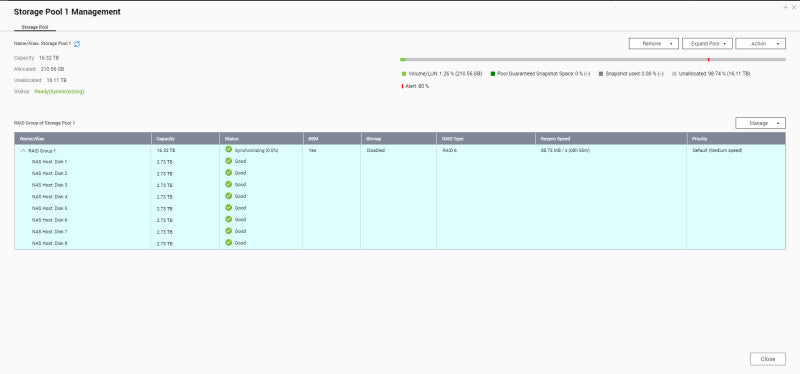Image resolution: width=800 pixels, height=374 pixels.
Task: Click the Good status icon for Disk 8
Action: pos(229,243)
